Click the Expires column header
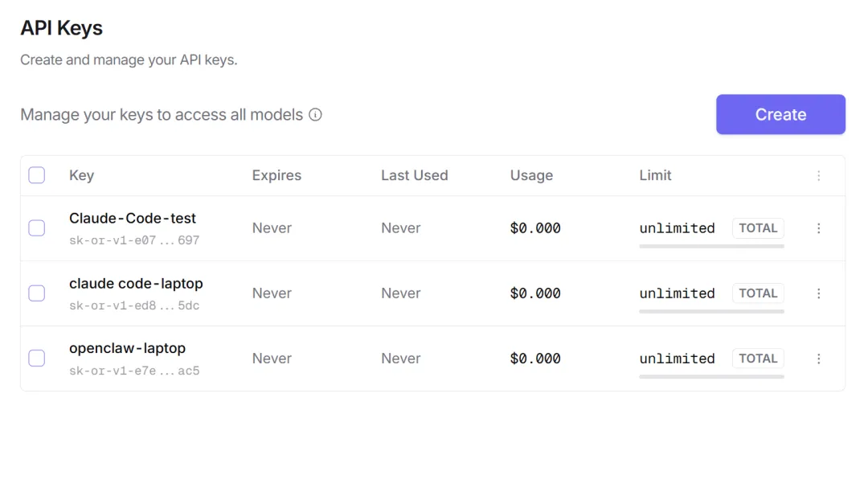868x500 pixels. [x=276, y=175]
